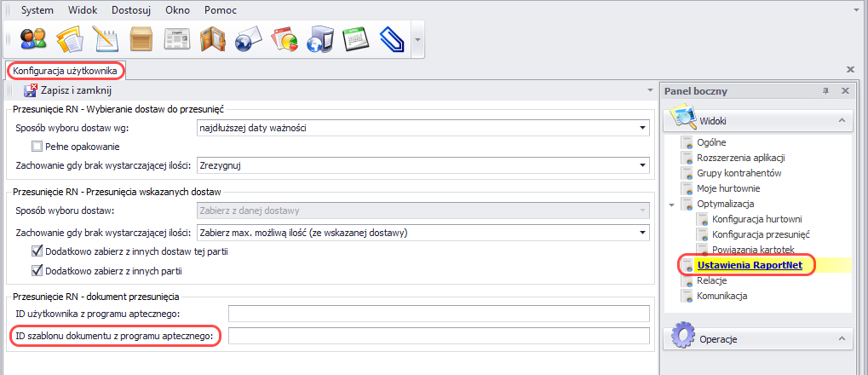Click Zapisz i zamknij button
Screen dimensions: 868x375
click(x=67, y=90)
